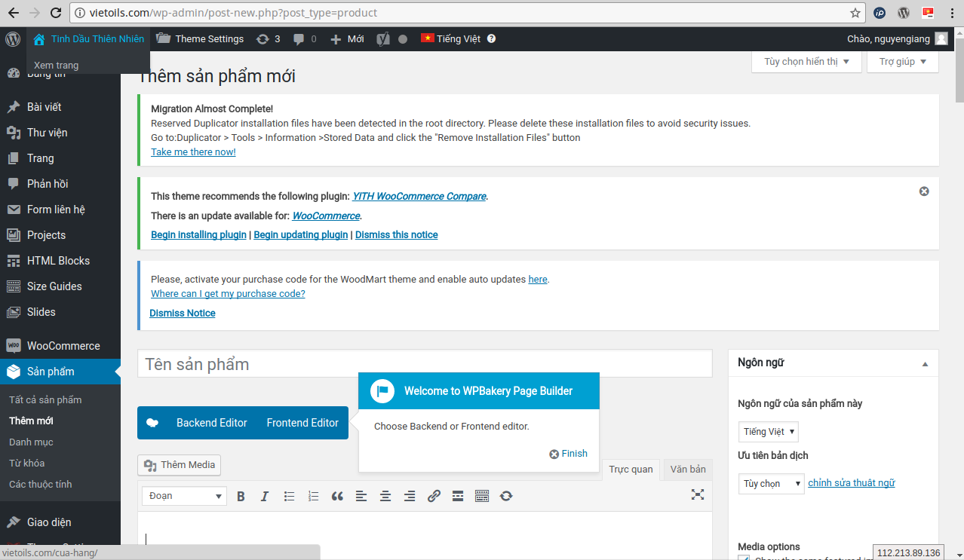Open the updates icon showing 3
Image resolution: width=964 pixels, height=560 pixels.
coord(268,38)
